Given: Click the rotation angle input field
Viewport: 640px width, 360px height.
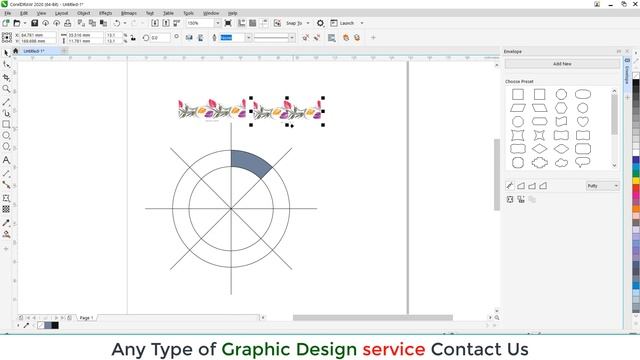Looking at the screenshot, I should click(x=160, y=38).
